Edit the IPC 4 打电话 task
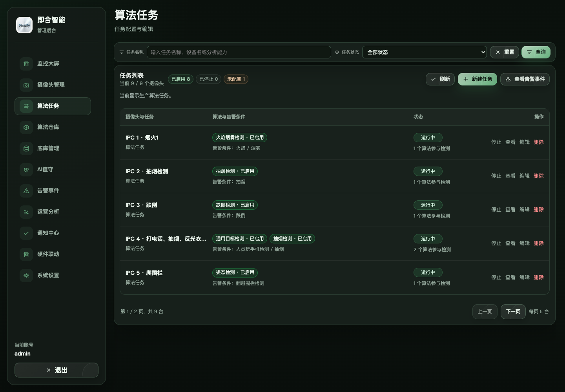Image resolution: width=565 pixels, height=392 pixels. coord(525,243)
